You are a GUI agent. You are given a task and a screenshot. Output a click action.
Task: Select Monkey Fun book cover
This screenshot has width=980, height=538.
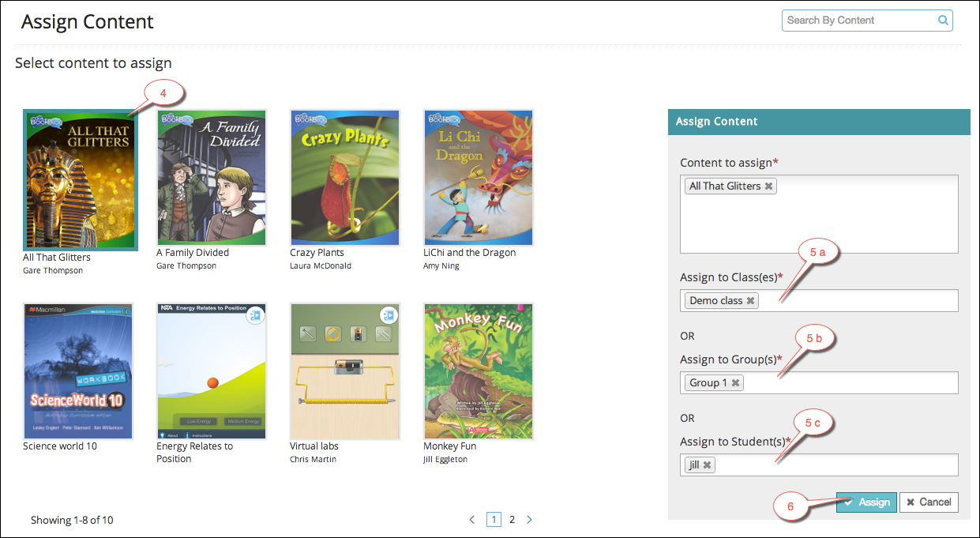479,371
